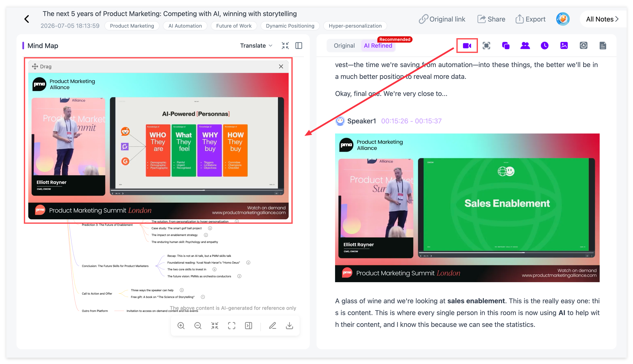Click the screenshot capture frame icon
The height and width of the screenshot is (364, 633).
tap(486, 46)
